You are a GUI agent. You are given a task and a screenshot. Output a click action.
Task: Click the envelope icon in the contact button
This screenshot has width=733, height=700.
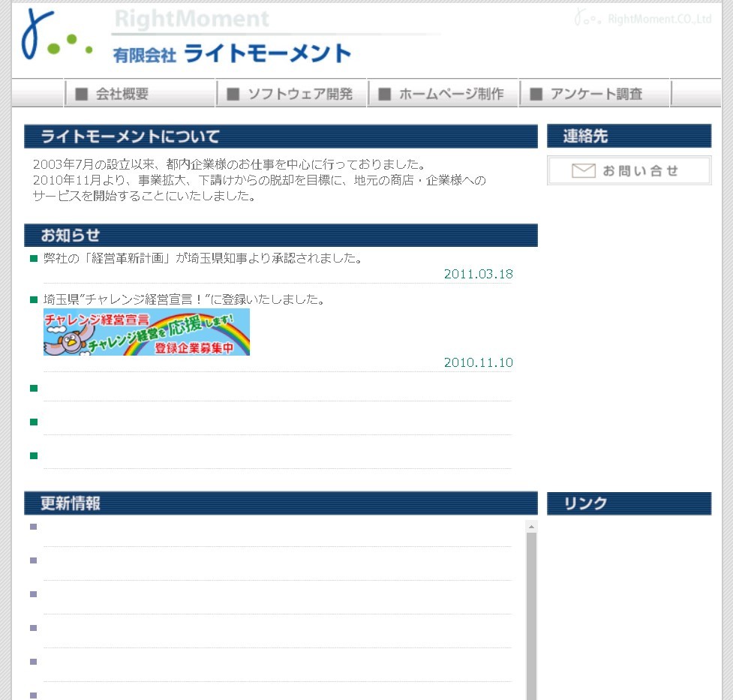pos(583,171)
